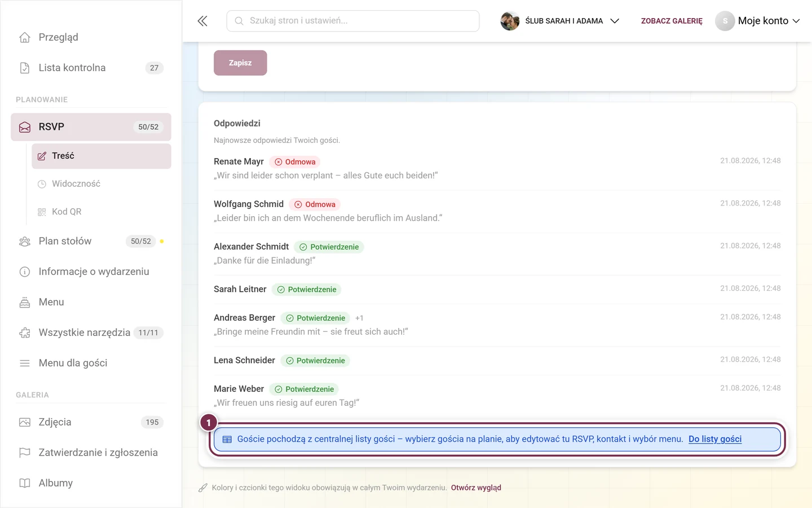This screenshot has width=812, height=508.
Task: Follow the Do listy gości link
Action: tap(715, 439)
